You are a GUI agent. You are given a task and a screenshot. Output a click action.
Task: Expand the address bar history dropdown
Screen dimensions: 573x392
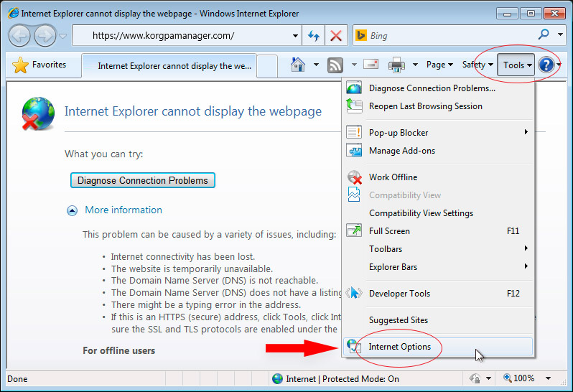295,36
